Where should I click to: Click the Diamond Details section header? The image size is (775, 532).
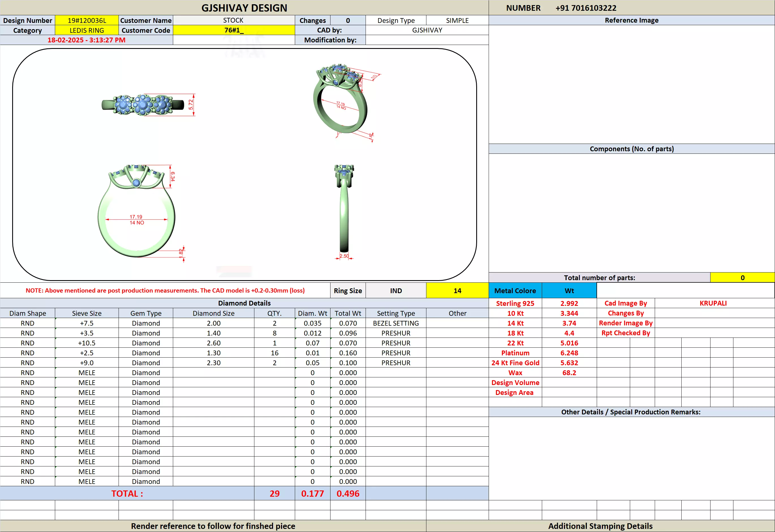[x=244, y=303]
